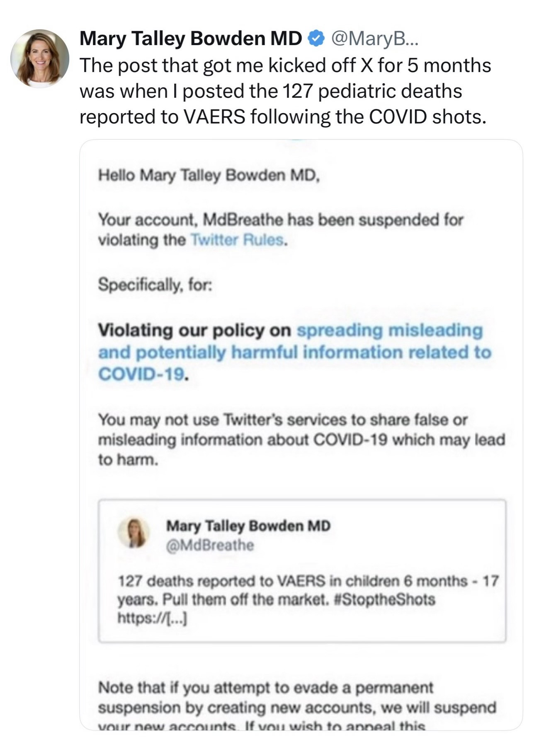The height and width of the screenshot is (756, 534).
Task: Open the tweet author's profile photo
Action: (40, 58)
